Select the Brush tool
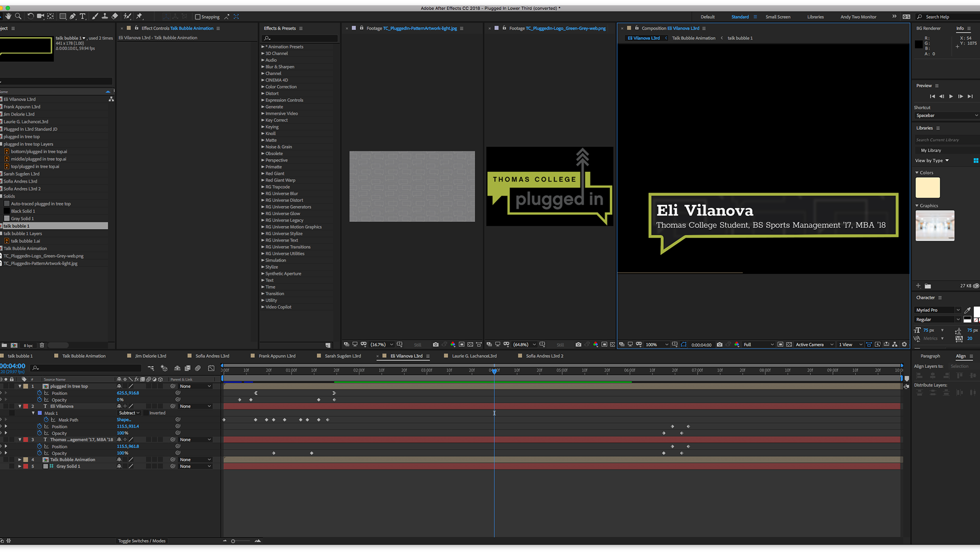980x553 pixels. pyautogui.click(x=95, y=16)
